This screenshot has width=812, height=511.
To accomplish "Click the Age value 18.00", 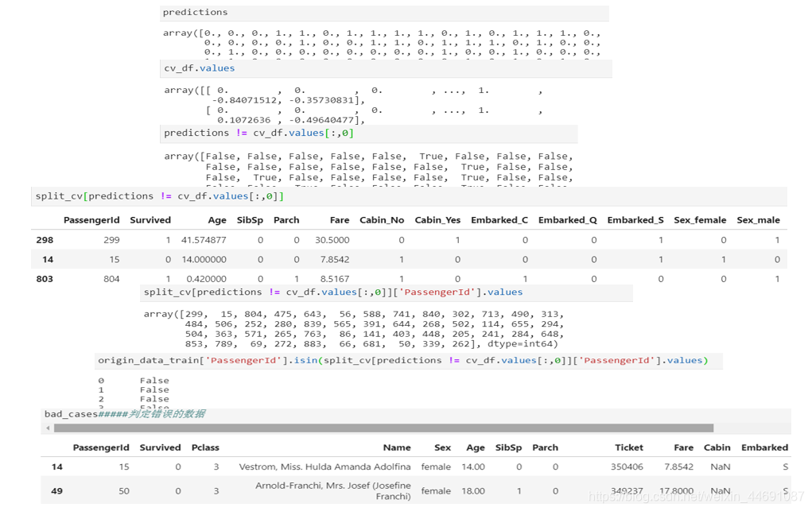I will point(473,491).
